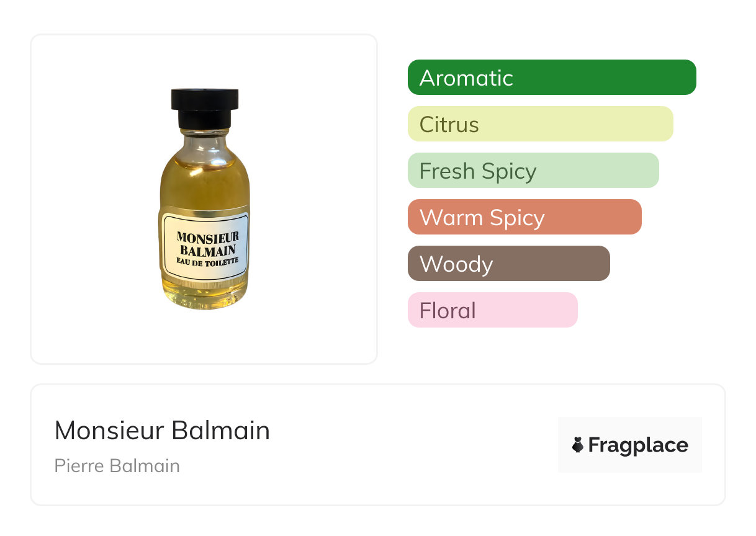Open the Monsieur Balmain title text
Viewport: 756px width, 536px height.
163,431
